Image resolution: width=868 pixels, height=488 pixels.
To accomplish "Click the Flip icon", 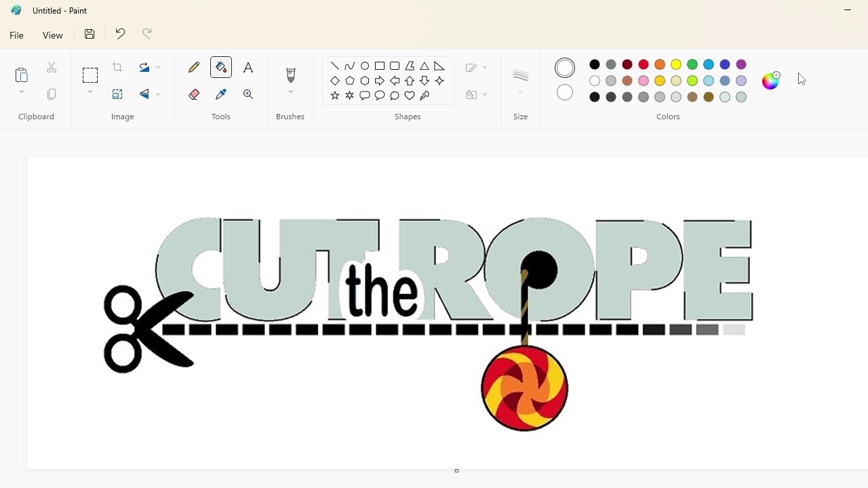I will tap(144, 94).
